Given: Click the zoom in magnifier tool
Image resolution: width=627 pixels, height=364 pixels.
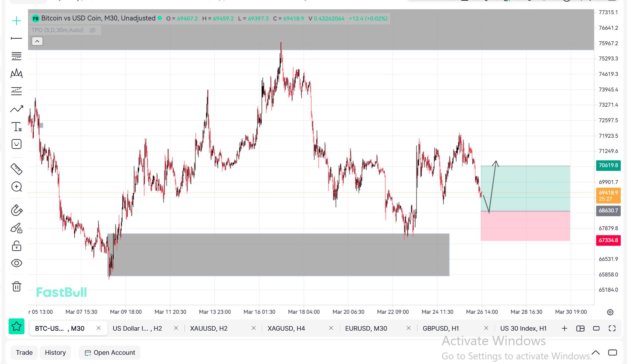Looking at the screenshot, I should click(16, 187).
